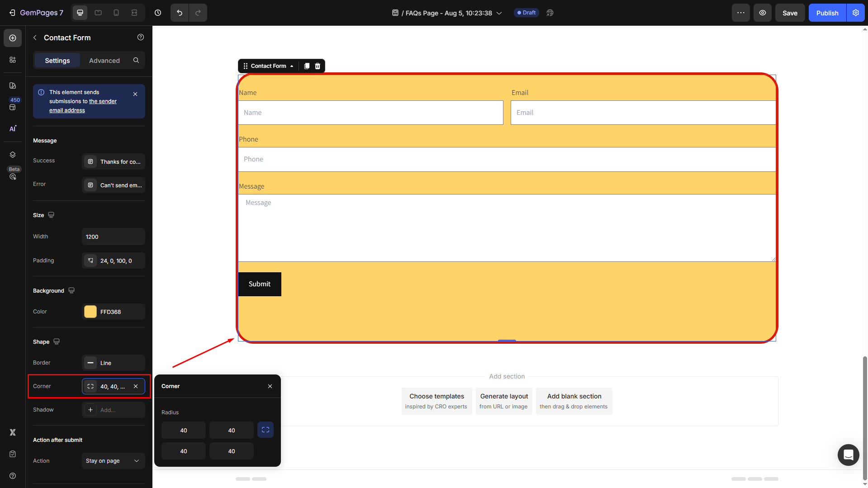The width and height of the screenshot is (868, 488).
Task: Open the Border Line style selector
Action: [x=113, y=363]
